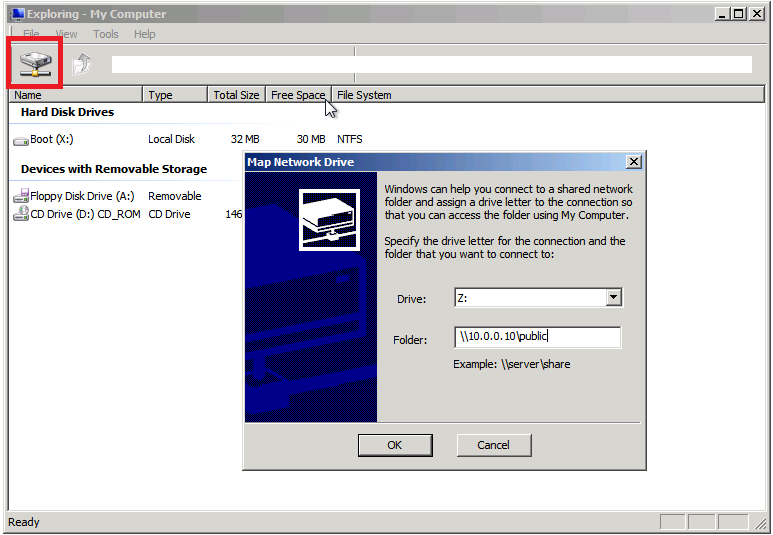This screenshot has height=535, width=773.
Task: Click the address bar in Explorer window
Action: 431,64
